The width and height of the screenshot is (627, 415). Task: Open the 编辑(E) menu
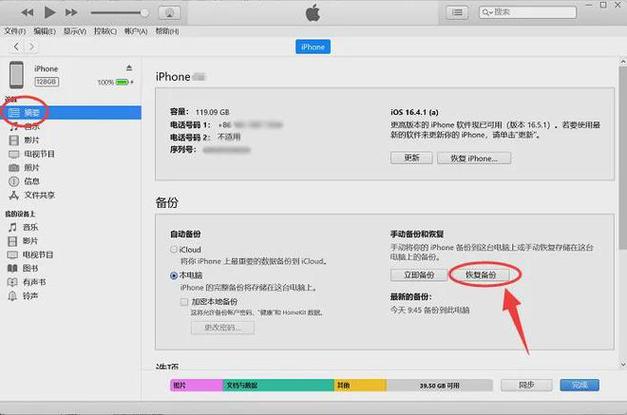(44, 31)
